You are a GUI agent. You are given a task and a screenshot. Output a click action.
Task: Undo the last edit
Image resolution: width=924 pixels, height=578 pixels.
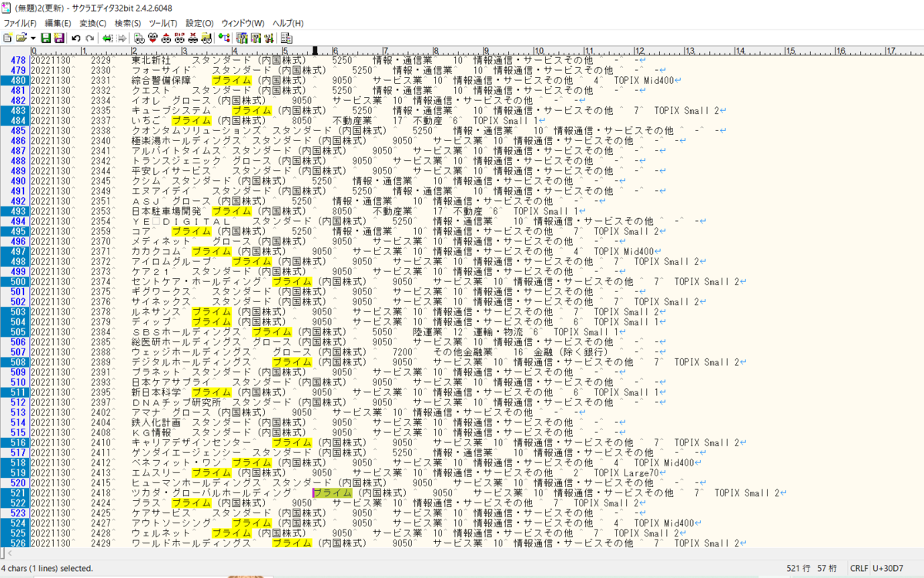click(76, 38)
